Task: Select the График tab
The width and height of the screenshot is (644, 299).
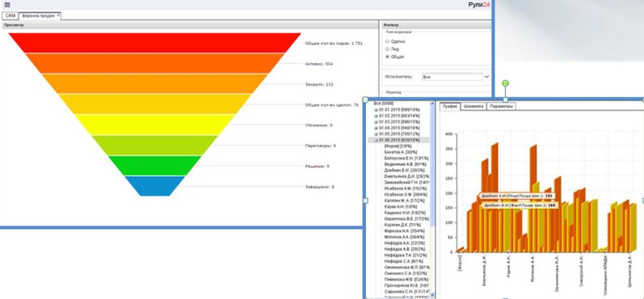Action: (450, 107)
